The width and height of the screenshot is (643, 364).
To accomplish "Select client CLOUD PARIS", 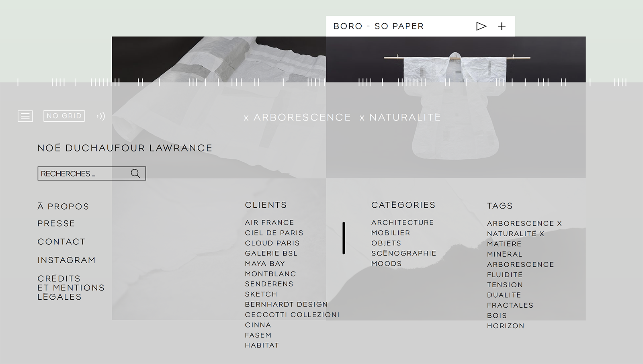I will point(272,243).
